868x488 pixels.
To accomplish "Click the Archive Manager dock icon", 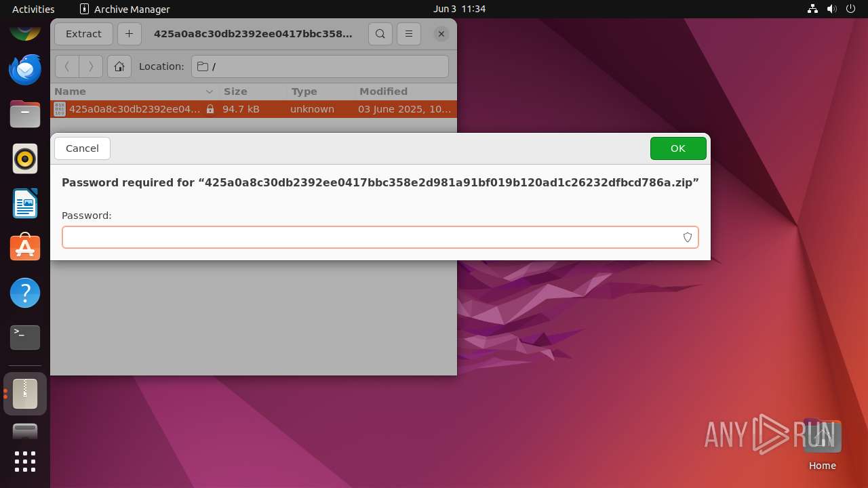I will point(25,394).
